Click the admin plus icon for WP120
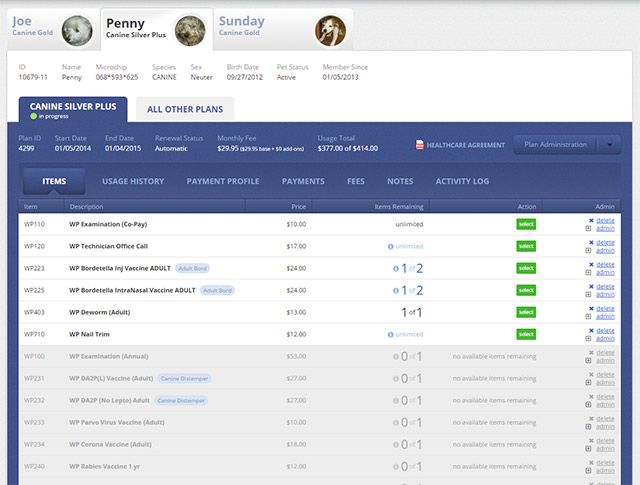 click(x=588, y=251)
